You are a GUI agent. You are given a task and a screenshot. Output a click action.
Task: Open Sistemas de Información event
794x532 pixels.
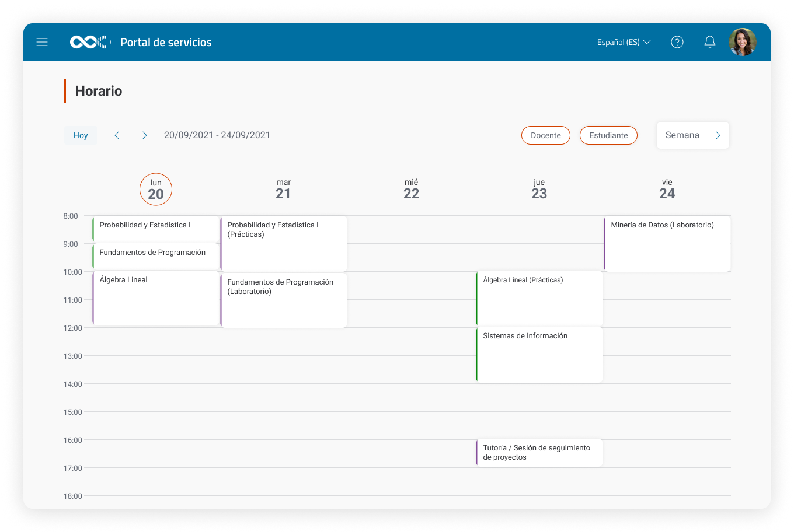tap(539, 354)
